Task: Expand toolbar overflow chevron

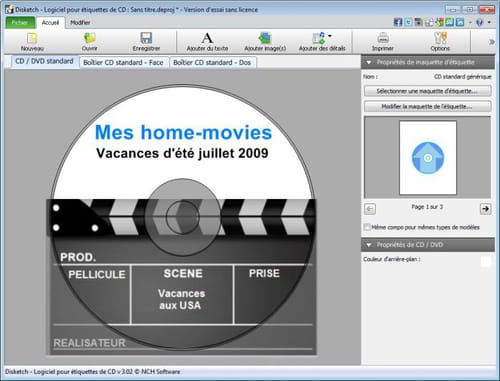Action: [x=491, y=42]
